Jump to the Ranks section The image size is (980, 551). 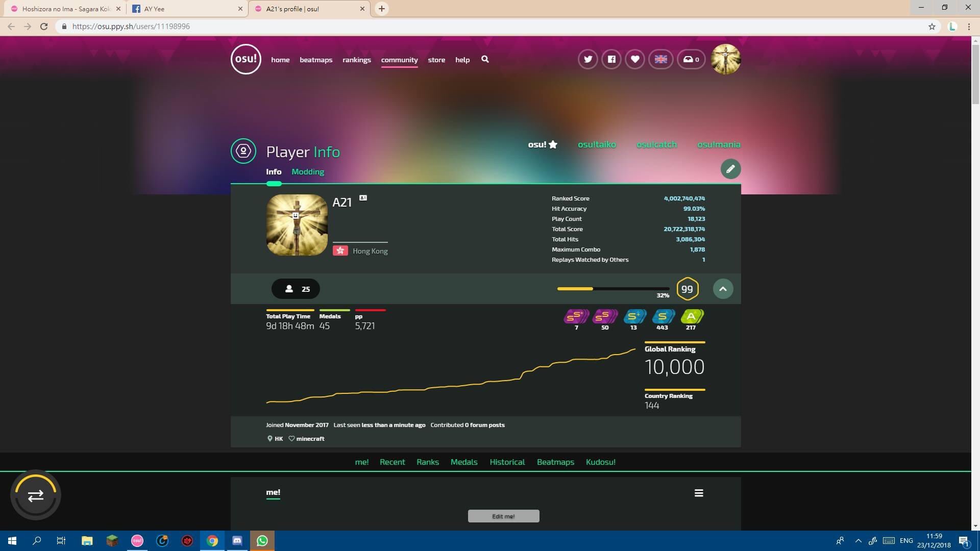coord(428,462)
